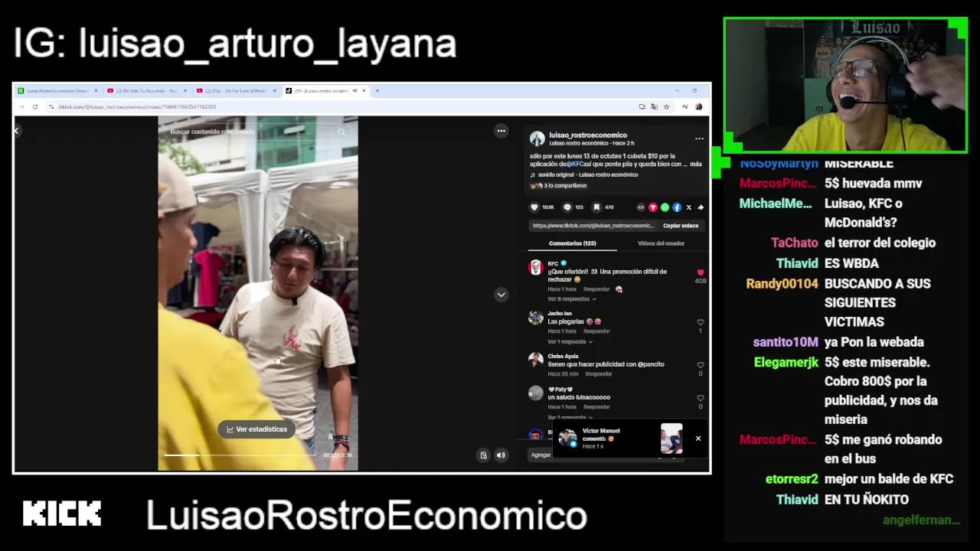Expand KFC's 8 replies
980x551 pixels.
[x=571, y=299]
